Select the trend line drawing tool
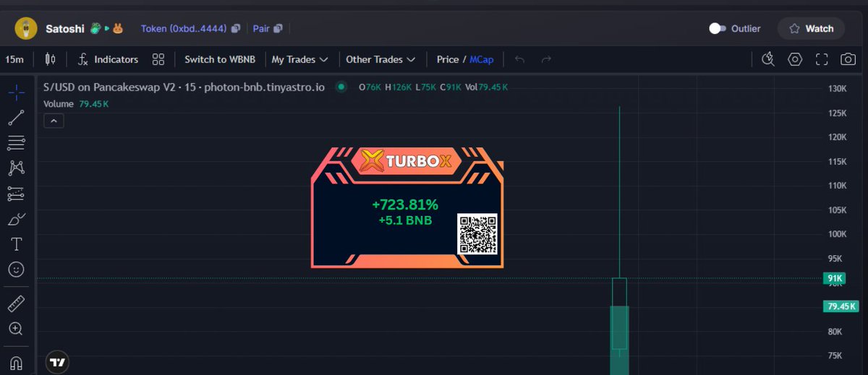Image resolution: width=868 pixels, height=375 pixels. [16, 117]
